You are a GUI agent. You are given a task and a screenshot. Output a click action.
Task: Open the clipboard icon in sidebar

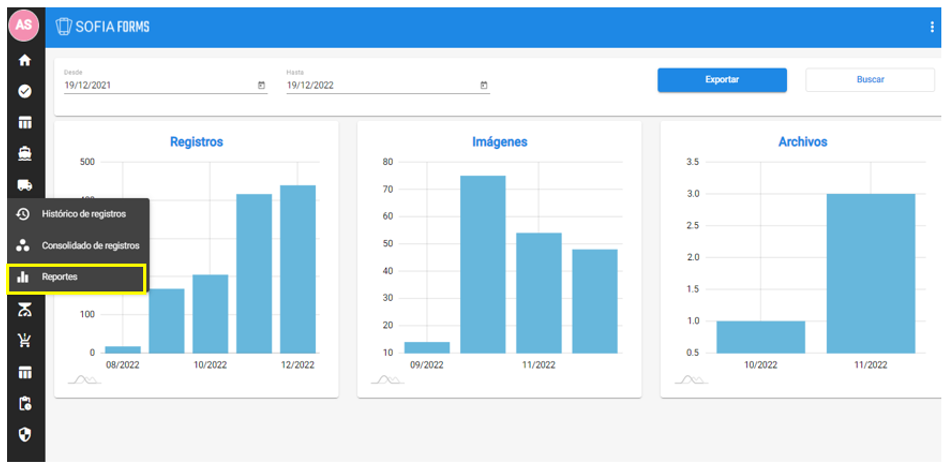click(x=24, y=404)
